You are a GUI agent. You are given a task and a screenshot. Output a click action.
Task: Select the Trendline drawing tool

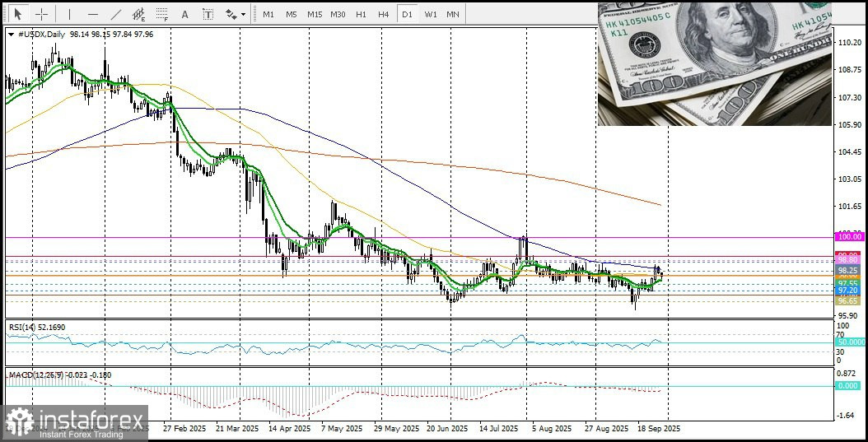115,14
